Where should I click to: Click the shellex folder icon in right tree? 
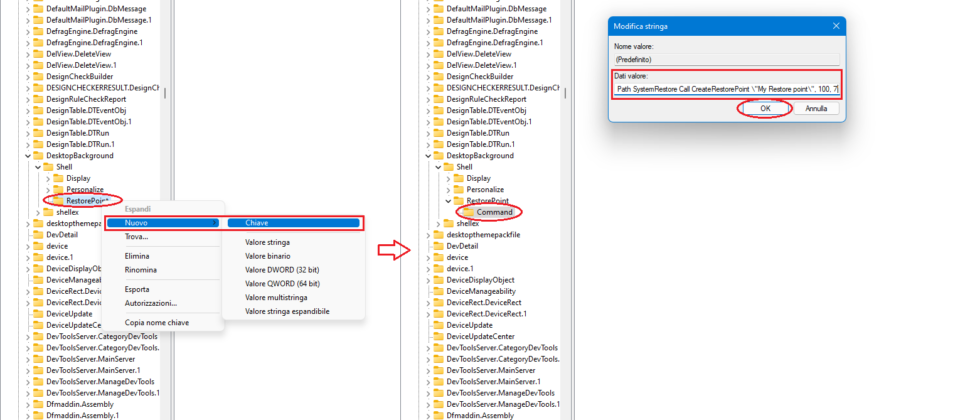(x=448, y=223)
